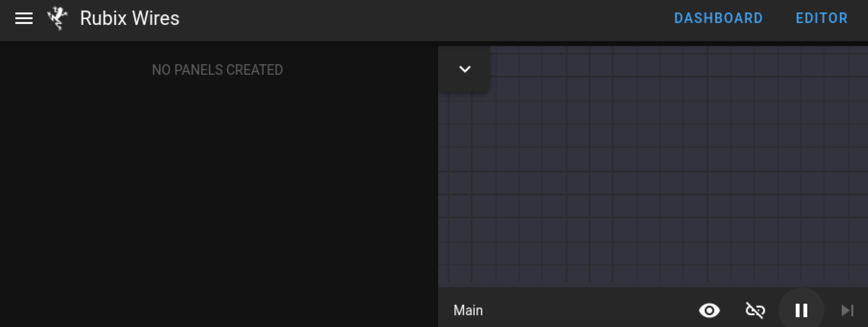Screen dimensions: 868x327
Task: Click the crossed-out link icon
Action: click(x=755, y=310)
